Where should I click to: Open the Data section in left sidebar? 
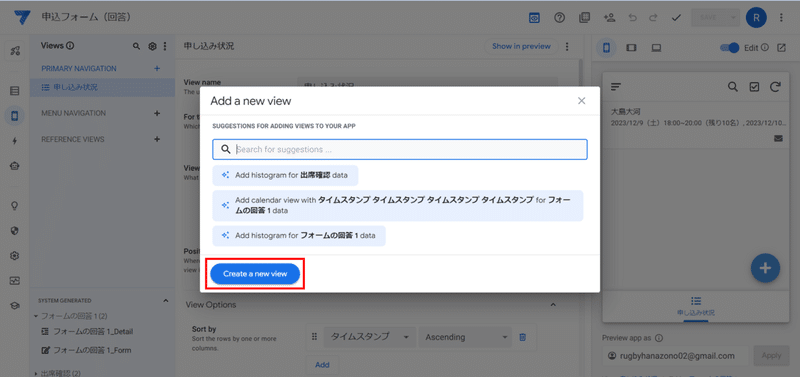pyautogui.click(x=15, y=91)
